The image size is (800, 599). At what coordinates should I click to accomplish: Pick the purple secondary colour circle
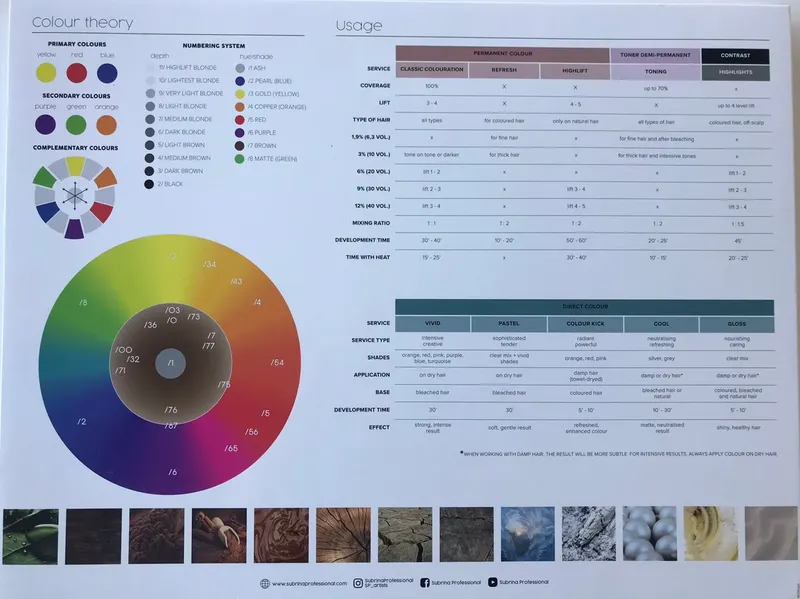[x=45, y=124]
